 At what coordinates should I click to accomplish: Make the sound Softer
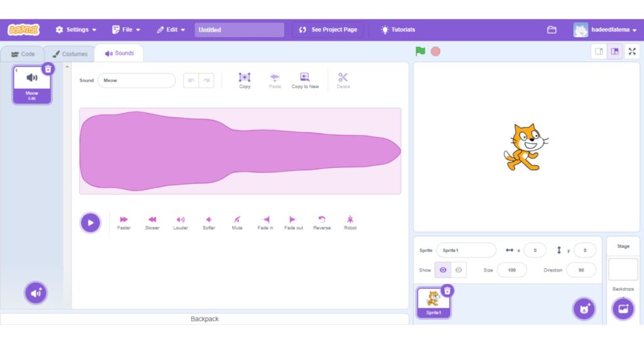[x=209, y=223]
